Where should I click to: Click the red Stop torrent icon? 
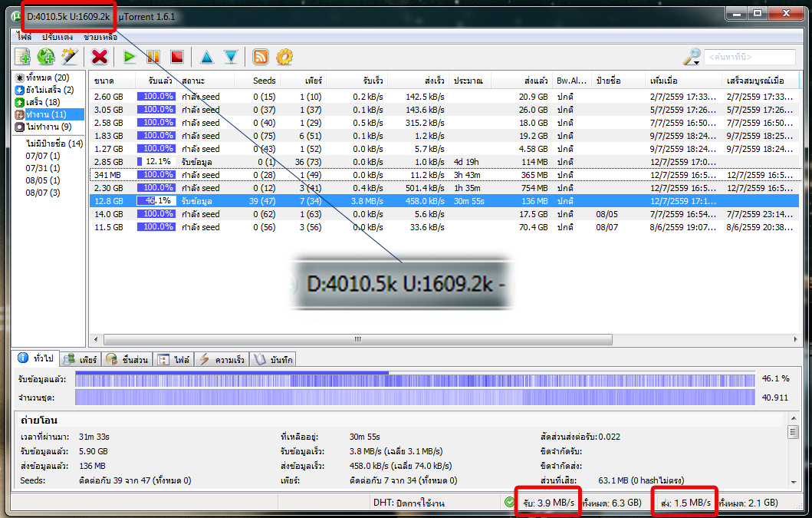coord(177,57)
